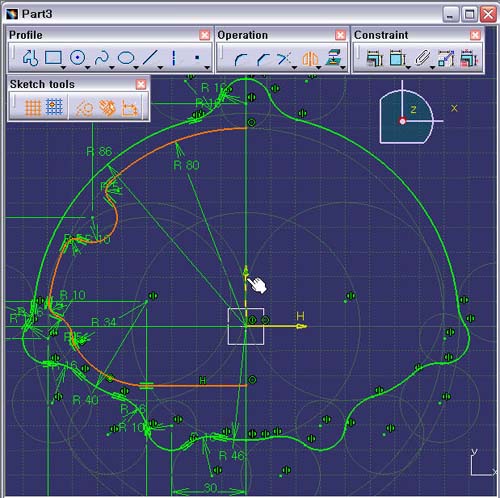Click the Part3 window title bar
This screenshot has height=498, width=500.
(220, 14)
